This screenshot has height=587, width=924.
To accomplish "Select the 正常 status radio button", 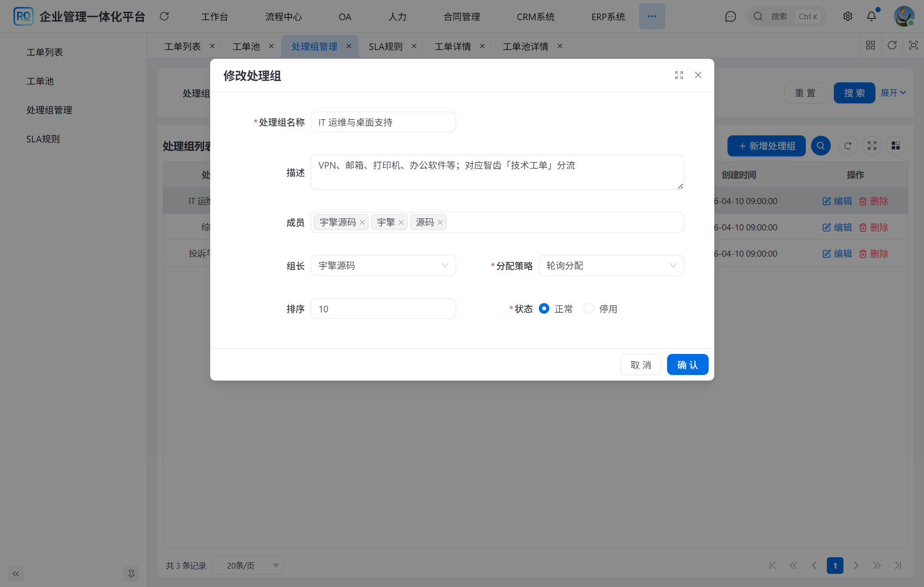I will point(544,308).
